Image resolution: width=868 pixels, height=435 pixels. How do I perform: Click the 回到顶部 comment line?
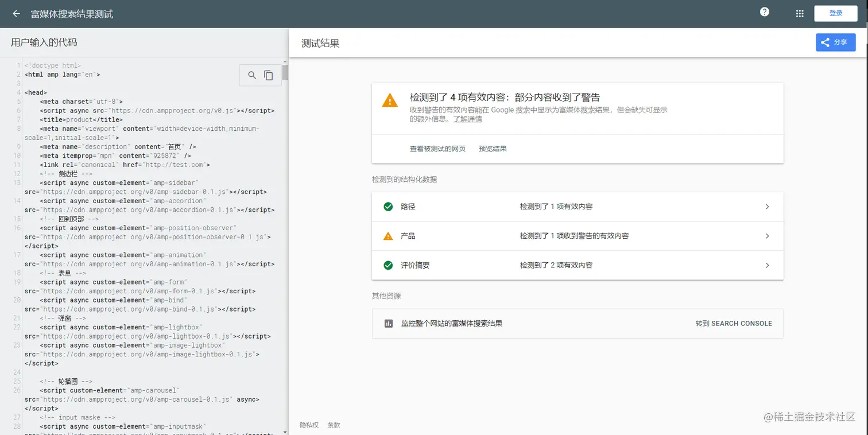(x=69, y=219)
